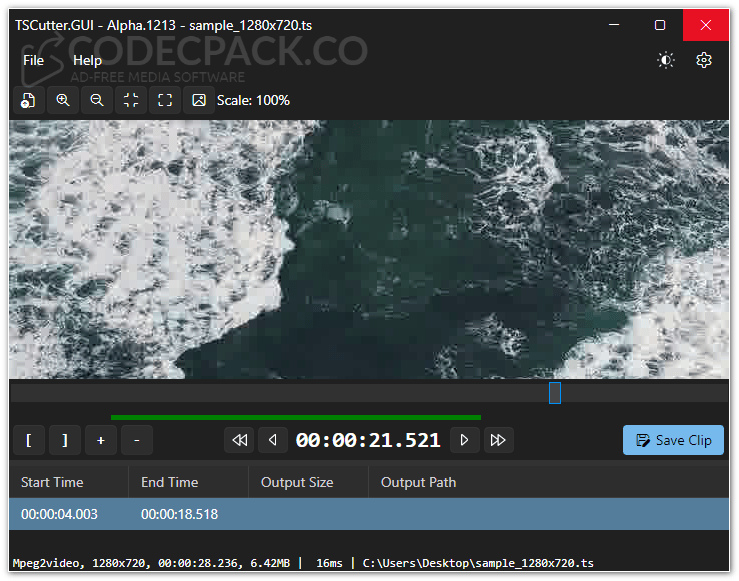Open settings via the gear icon
Screen dimensions: 739x581
[x=704, y=60]
